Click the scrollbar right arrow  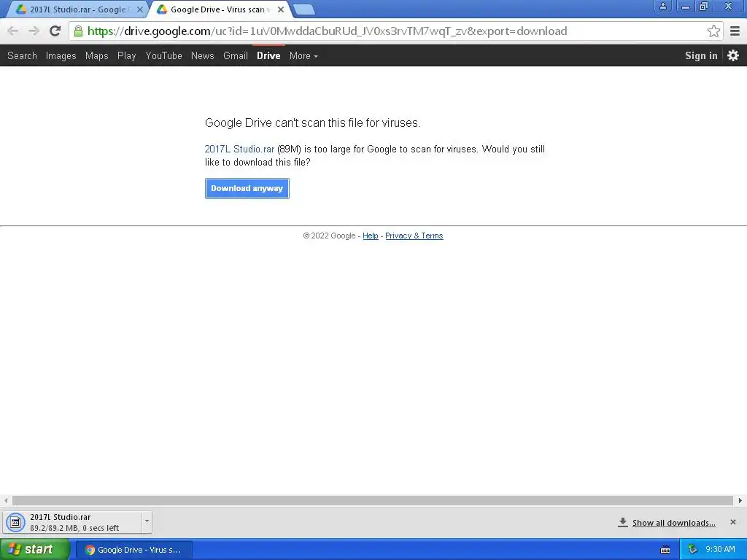click(x=740, y=500)
